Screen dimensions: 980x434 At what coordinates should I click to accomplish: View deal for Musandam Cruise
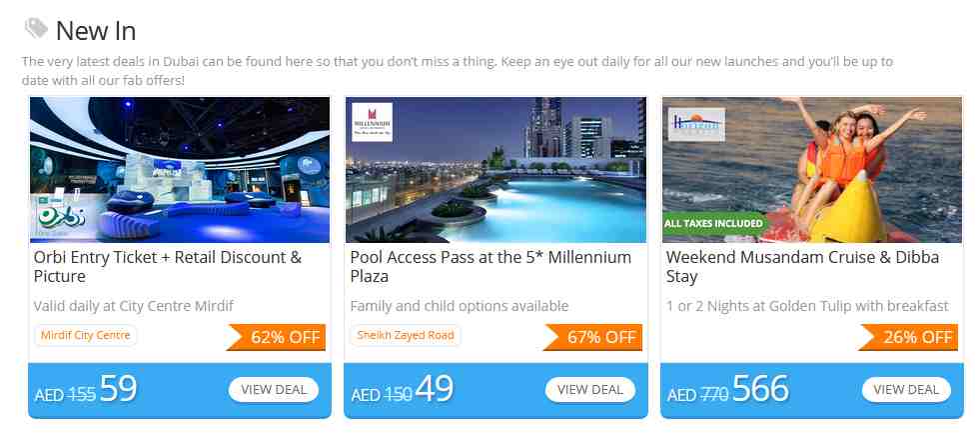(906, 390)
